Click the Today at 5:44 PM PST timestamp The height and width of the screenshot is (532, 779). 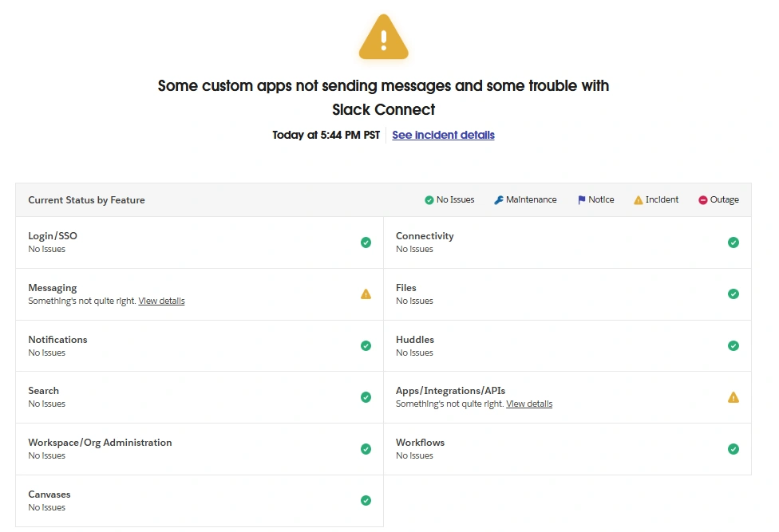point(326,135)
